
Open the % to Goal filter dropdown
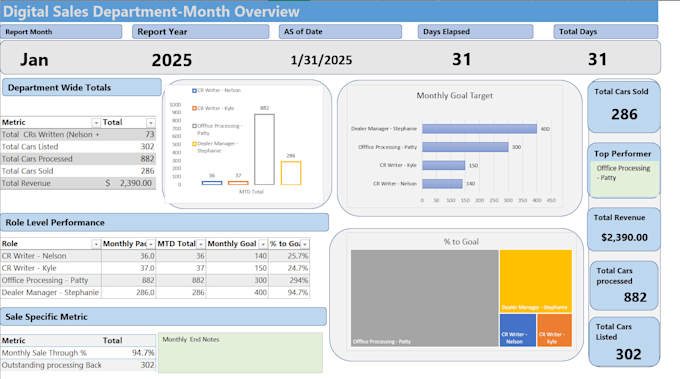pyautogui.click(x=305, y=244)
